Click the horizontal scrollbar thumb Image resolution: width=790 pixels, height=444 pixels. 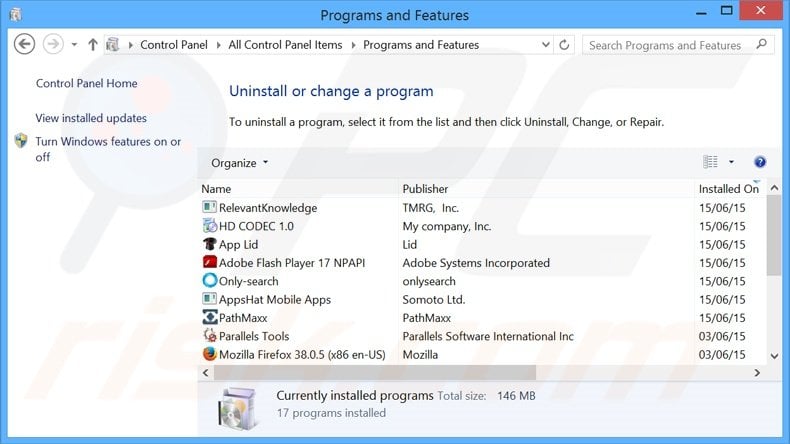375,372
